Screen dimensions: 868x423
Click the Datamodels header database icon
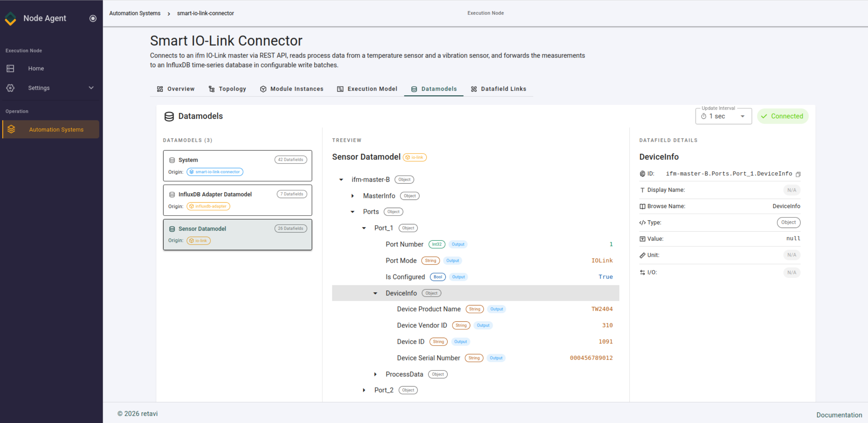coord(169,116)
